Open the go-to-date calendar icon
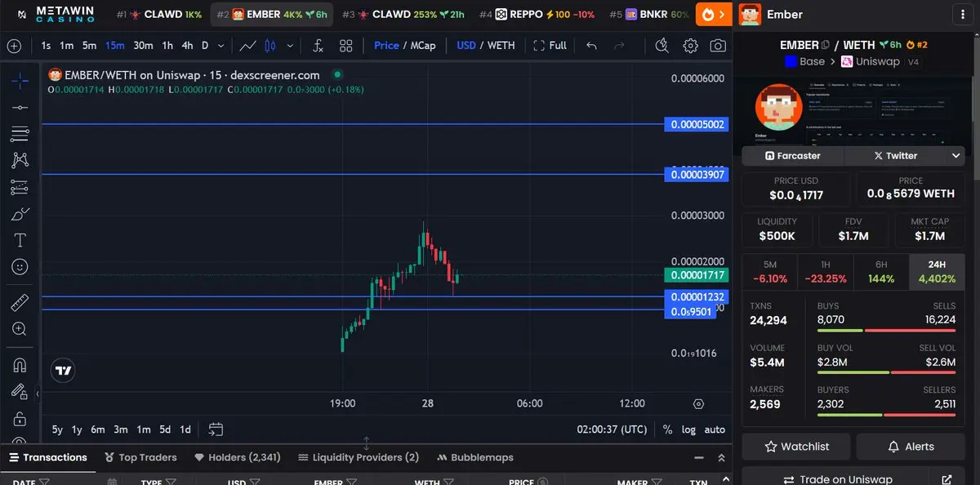Viewport: 980px width, 485px height. click(x=216, y=429)
